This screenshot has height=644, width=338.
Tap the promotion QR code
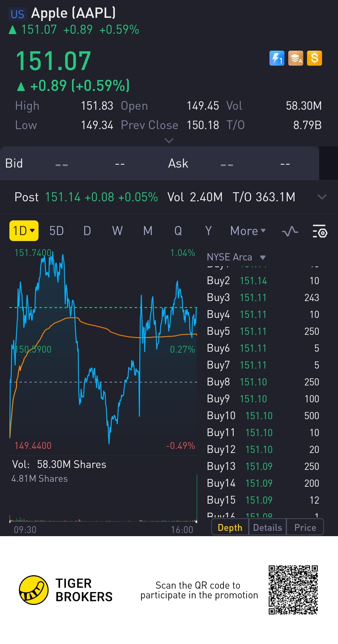click(x=293, y=590)
